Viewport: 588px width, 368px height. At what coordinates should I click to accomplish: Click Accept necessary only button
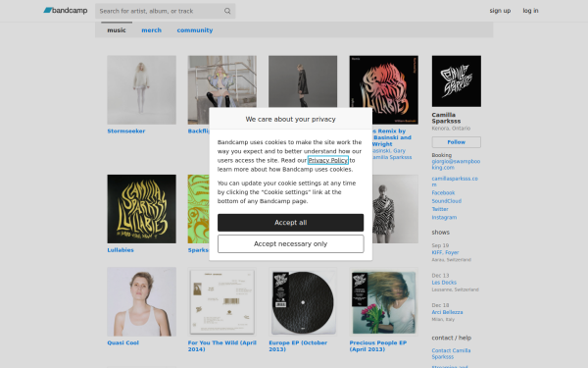click(x=291, y=244)
